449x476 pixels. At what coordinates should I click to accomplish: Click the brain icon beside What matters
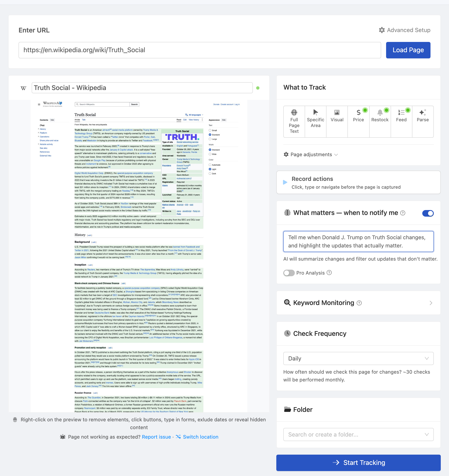point(287,213)
